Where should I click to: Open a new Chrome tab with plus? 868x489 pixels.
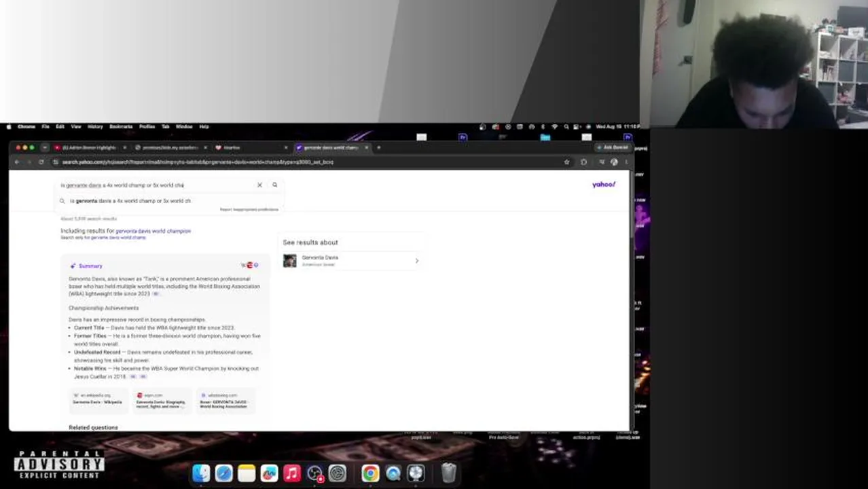point(378,147)
